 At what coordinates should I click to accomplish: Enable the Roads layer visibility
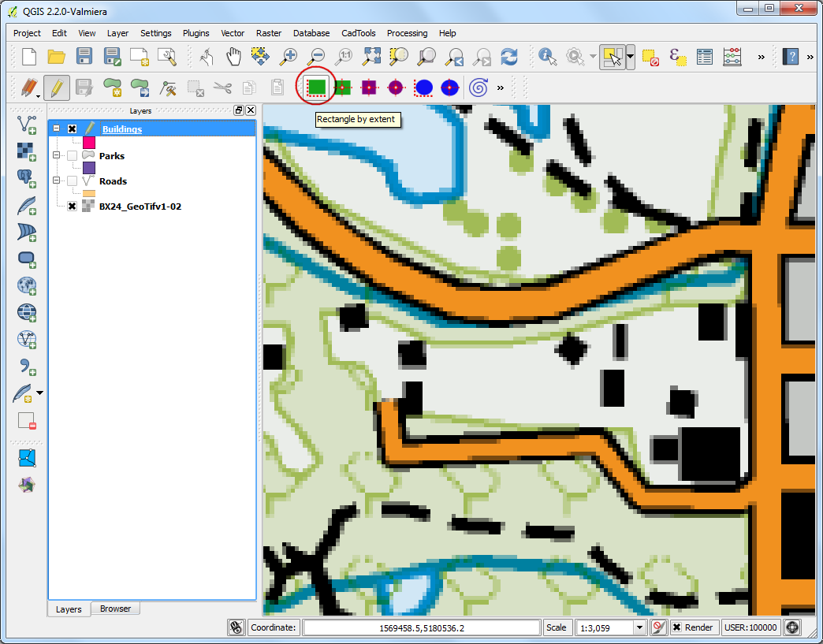tap(73, 181)
